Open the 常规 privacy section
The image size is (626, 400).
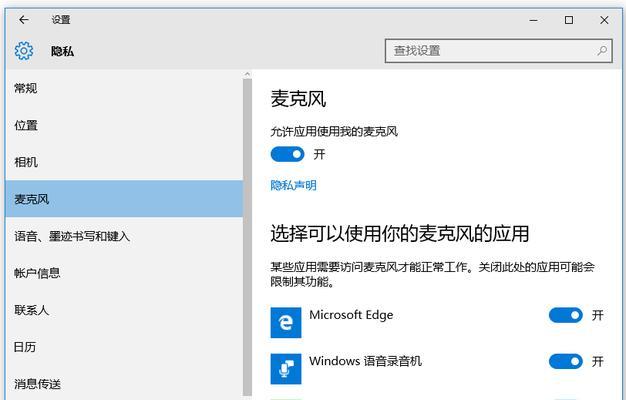[x=124, y=88]
